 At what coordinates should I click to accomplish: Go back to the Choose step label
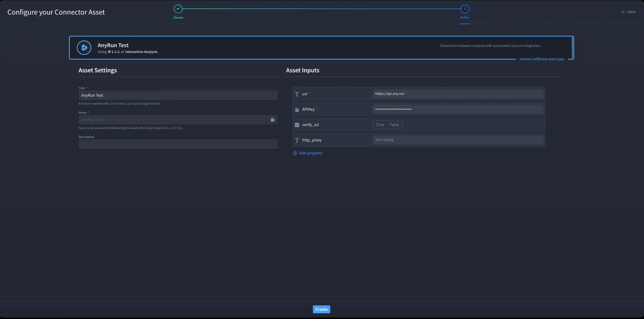[x=178, y=18]
